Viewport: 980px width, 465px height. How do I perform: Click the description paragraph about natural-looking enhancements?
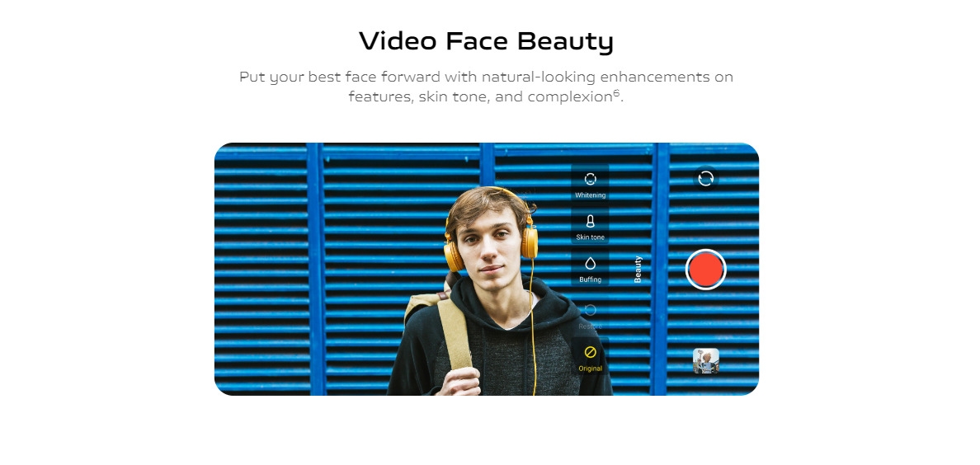point(486,87)
